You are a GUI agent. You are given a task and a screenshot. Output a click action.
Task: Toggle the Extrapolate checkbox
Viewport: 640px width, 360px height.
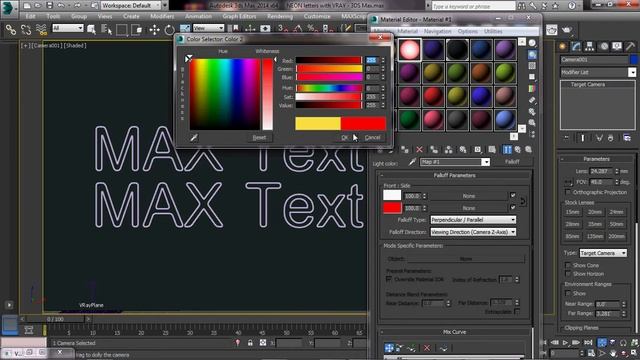tap(517, 312)
